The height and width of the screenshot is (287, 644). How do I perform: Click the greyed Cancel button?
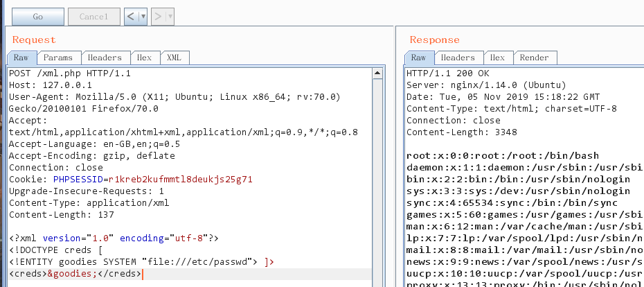[x=94, y=17]
